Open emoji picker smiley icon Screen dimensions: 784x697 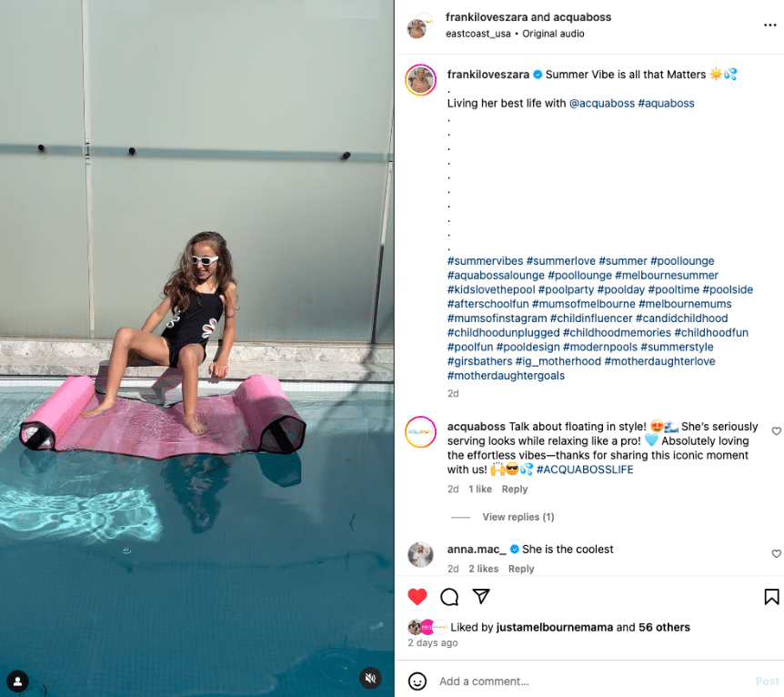tap(417, 681)
